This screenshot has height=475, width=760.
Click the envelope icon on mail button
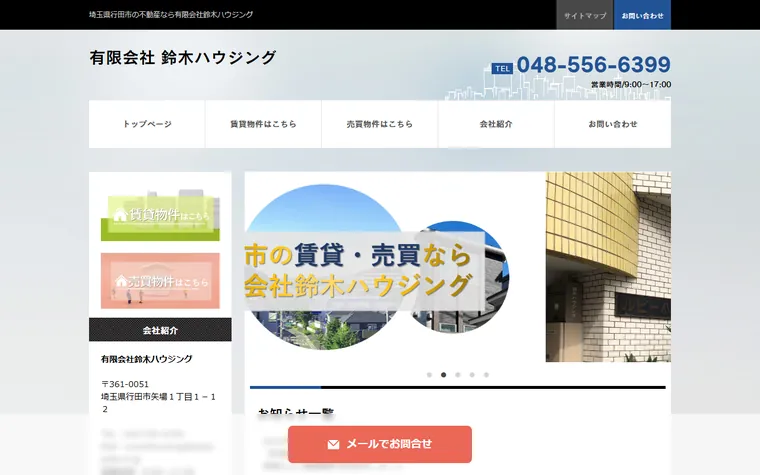[x=333, y=444]
